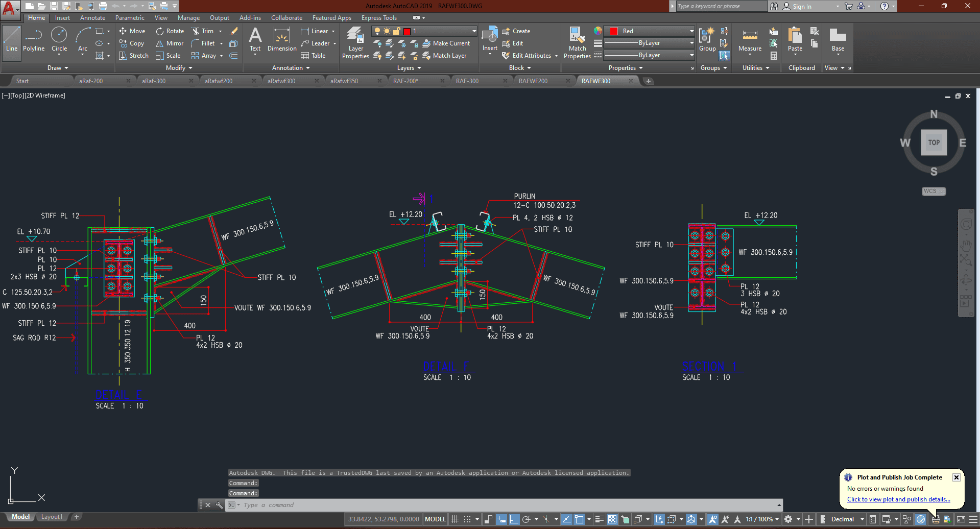Click the Match Properties tool

point(577,43)
